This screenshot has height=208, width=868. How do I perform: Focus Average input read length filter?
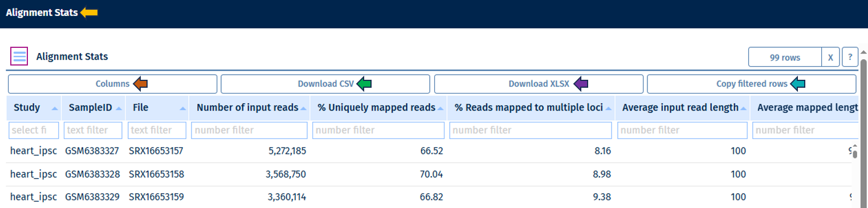[683, 130]
